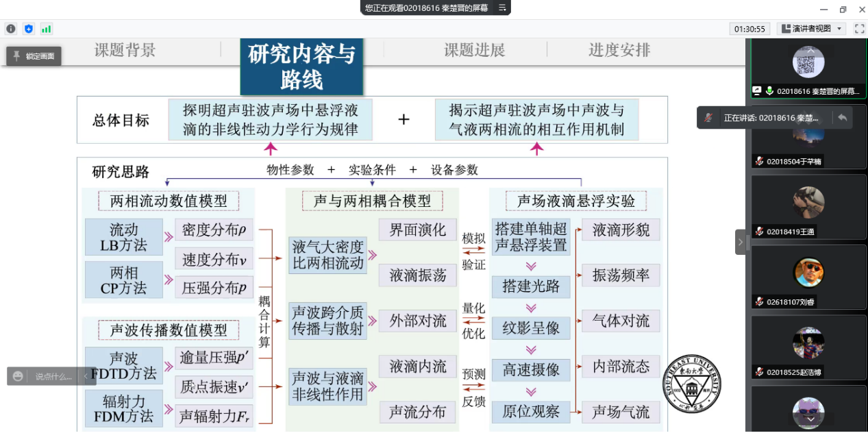Check the green network signal icon

click(x=47, y=29)
